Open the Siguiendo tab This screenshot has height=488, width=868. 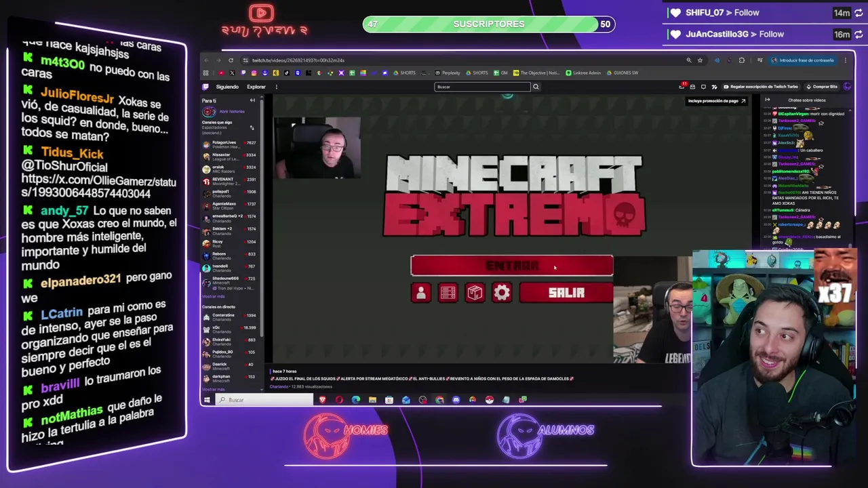227,87
